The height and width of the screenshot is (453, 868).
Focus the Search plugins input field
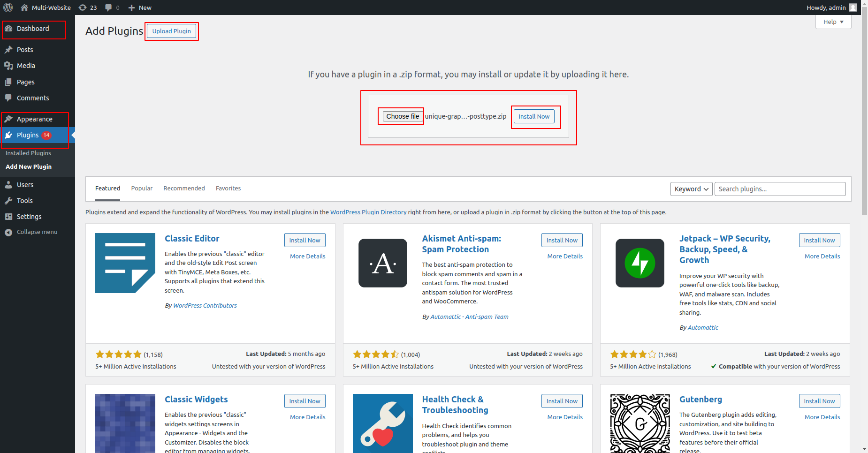(779, 189)
